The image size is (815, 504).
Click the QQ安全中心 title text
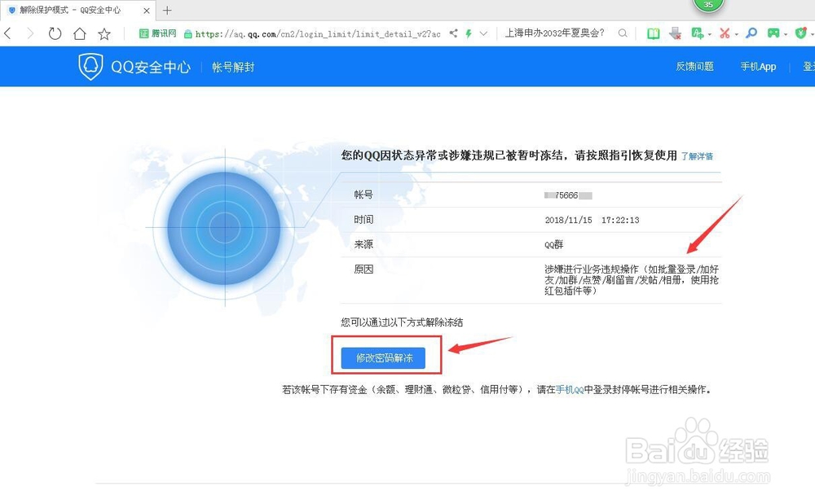pos(151,67)
